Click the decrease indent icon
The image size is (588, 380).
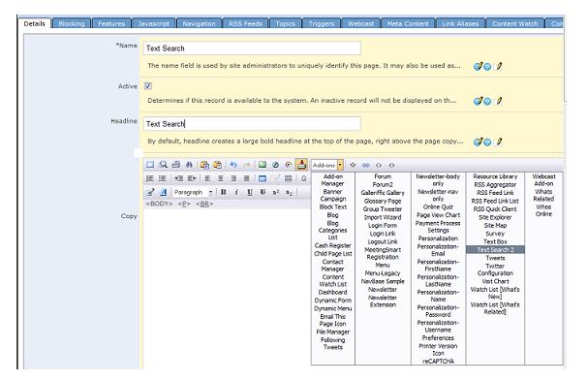[x=192, y=178]
